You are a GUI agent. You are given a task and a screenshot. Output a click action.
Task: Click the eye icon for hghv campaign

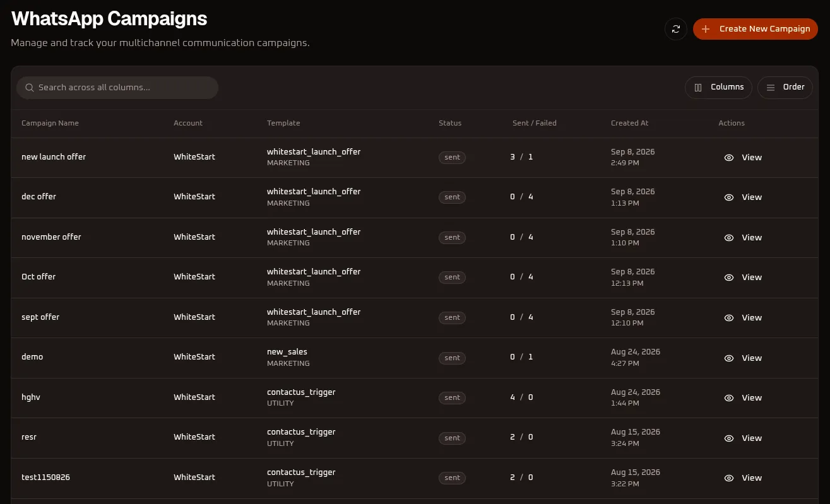pos(729,398)
